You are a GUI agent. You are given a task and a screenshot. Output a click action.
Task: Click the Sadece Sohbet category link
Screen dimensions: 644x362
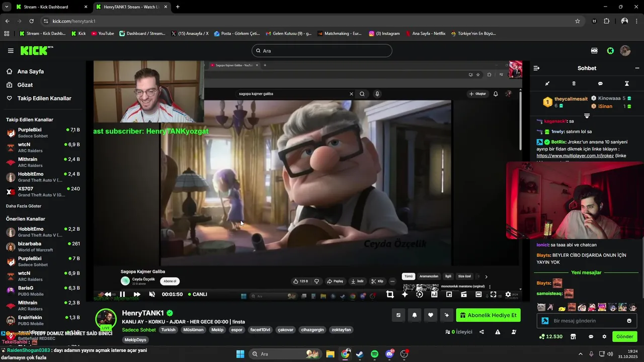click(x=139, y=330)
